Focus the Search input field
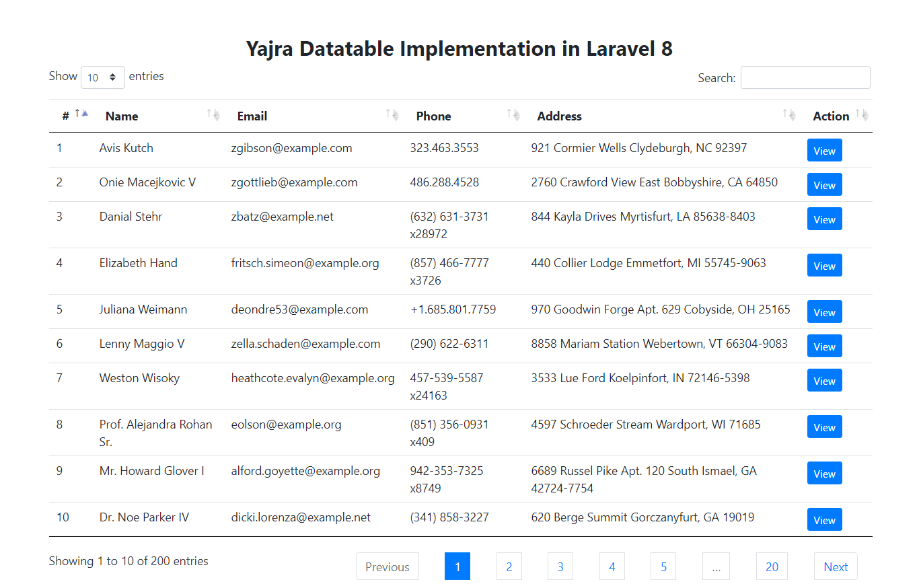The image size is (919, 588). click(x=805, y=77)
